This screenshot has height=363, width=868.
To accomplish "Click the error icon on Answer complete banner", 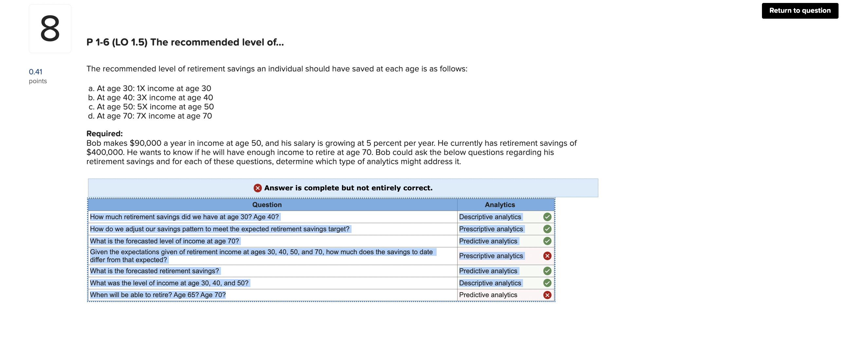I will pos(256,187).
